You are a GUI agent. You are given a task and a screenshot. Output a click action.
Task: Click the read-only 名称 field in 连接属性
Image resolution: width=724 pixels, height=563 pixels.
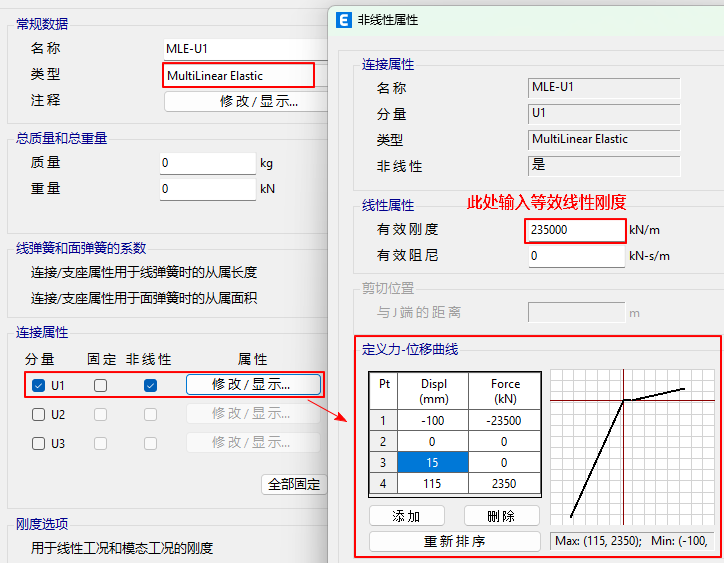click(604, 88)
